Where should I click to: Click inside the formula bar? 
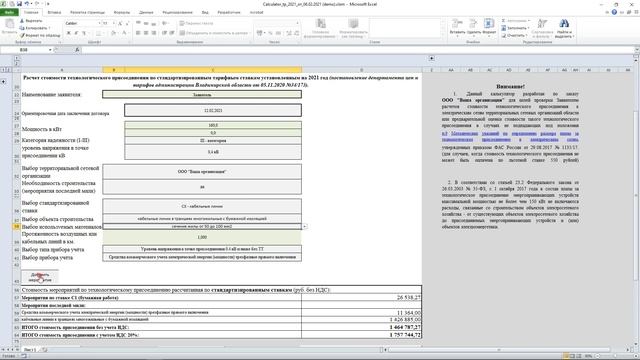pyautogui.click(x=357, y=50)
